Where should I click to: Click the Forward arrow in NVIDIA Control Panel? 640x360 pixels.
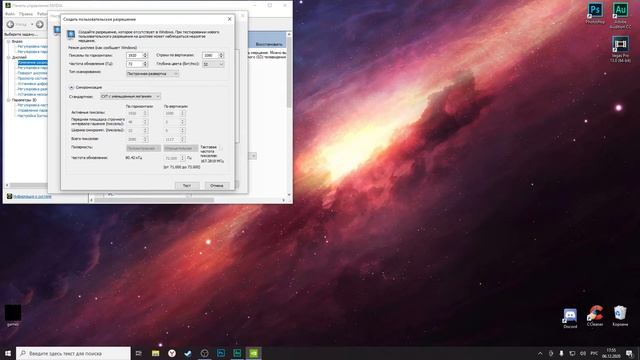click(x=40, y=25)
